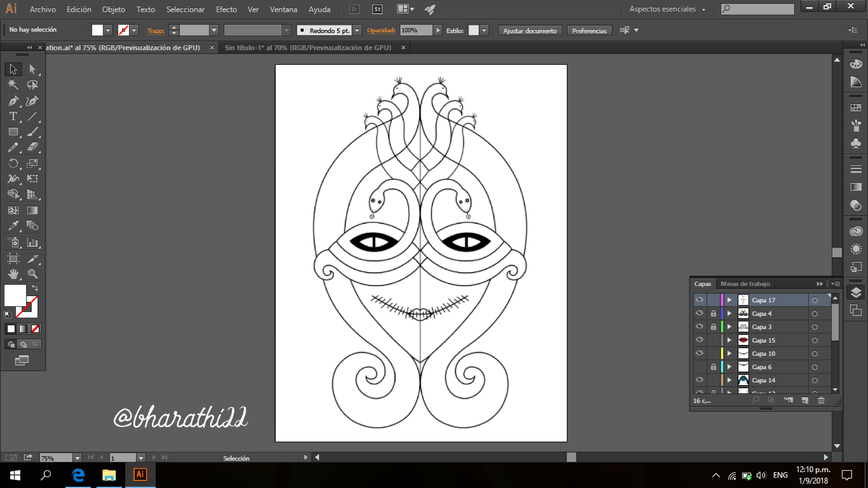
Task: Open the stroke color dropdown in control bar
Action: [134, 30]
